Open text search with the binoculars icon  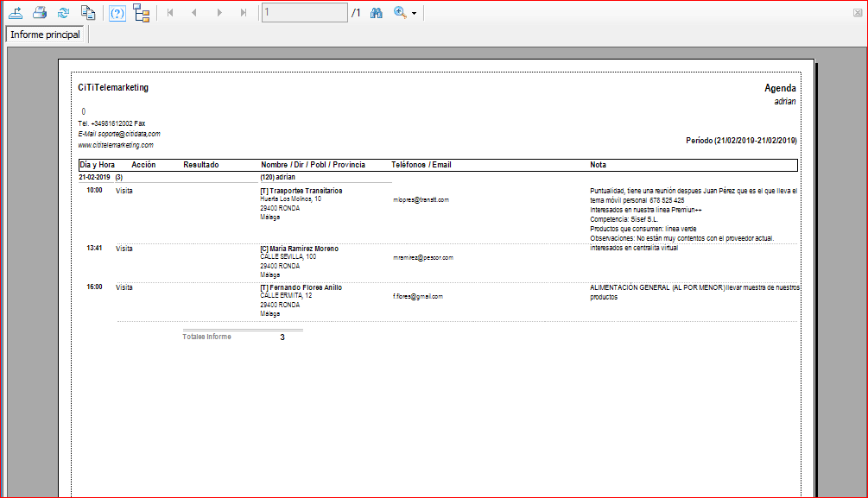tap(377, 13)
